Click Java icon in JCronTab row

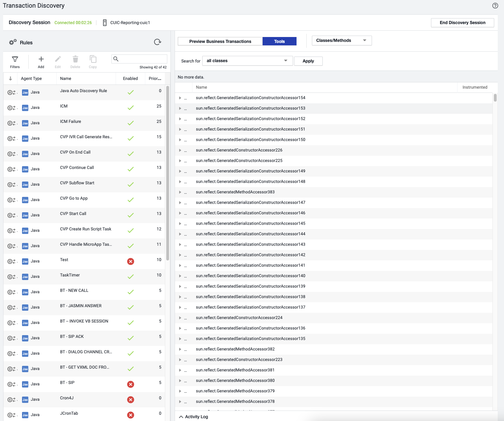coord(25,415)
